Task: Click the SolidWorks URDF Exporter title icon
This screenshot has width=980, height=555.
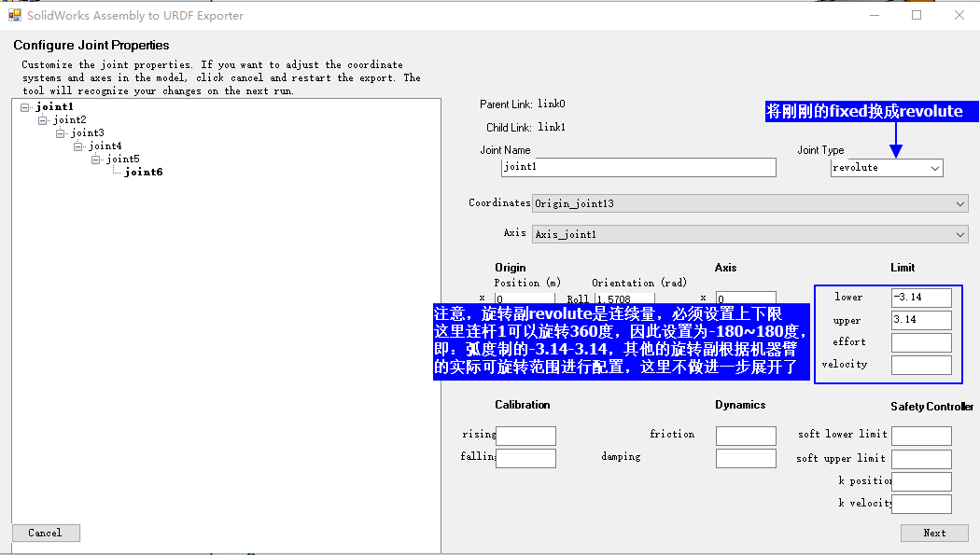Action: pos(14,15)
